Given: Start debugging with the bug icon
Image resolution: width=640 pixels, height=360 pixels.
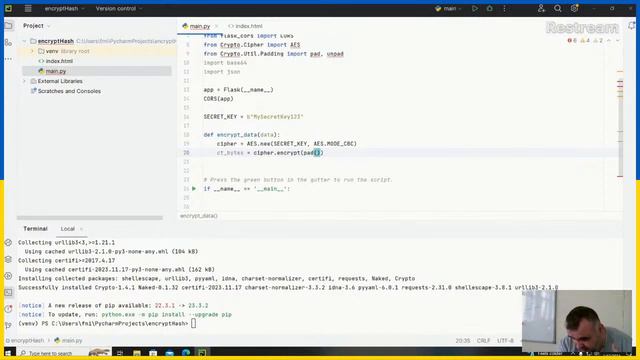Looking at the screenshot, I should [x=489, y=8].
